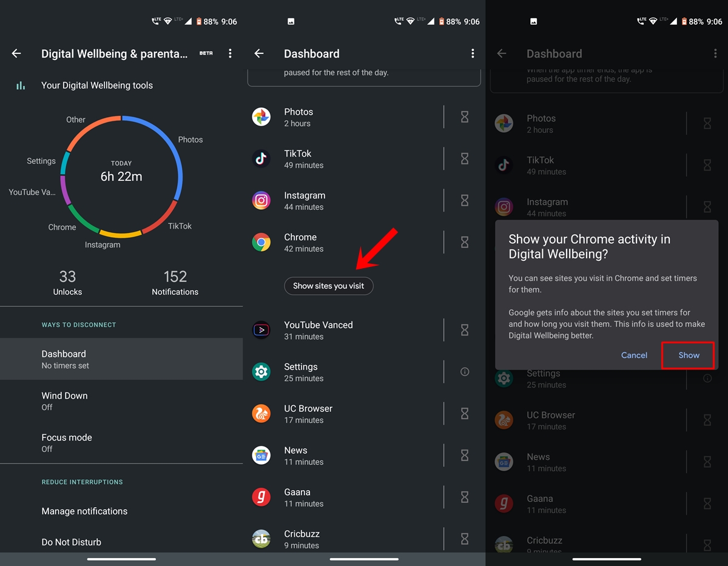Image resolution: width=728 pixels, height=566 pixels.
Task: Open the Do Not Disturb setting
Action: [121, 542]
